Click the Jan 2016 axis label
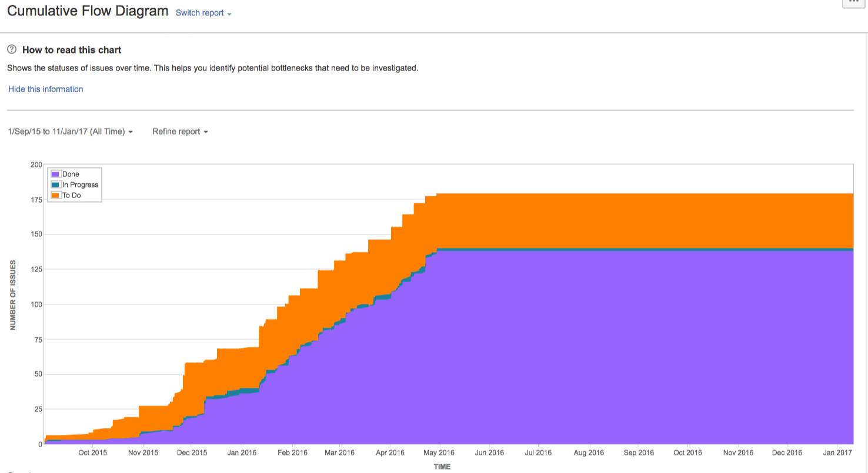The height and width of the screenshot is (473, 868). [x=242, y=452]
